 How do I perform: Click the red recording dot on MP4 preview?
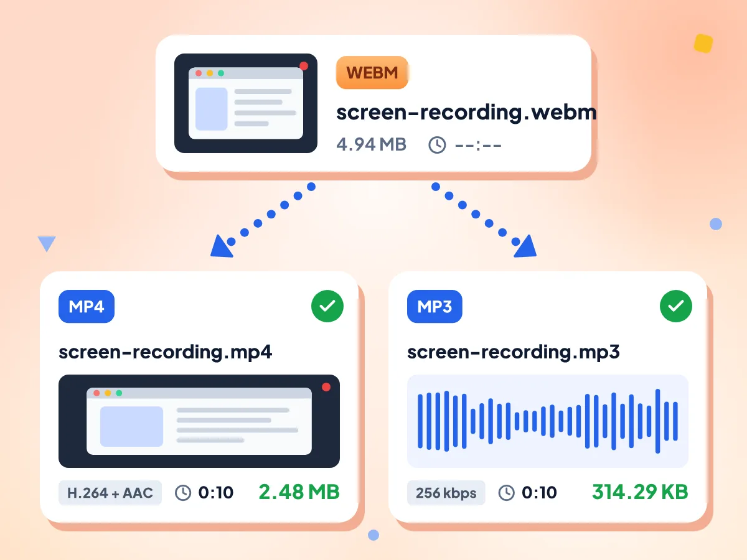click(x=326, y=387)
